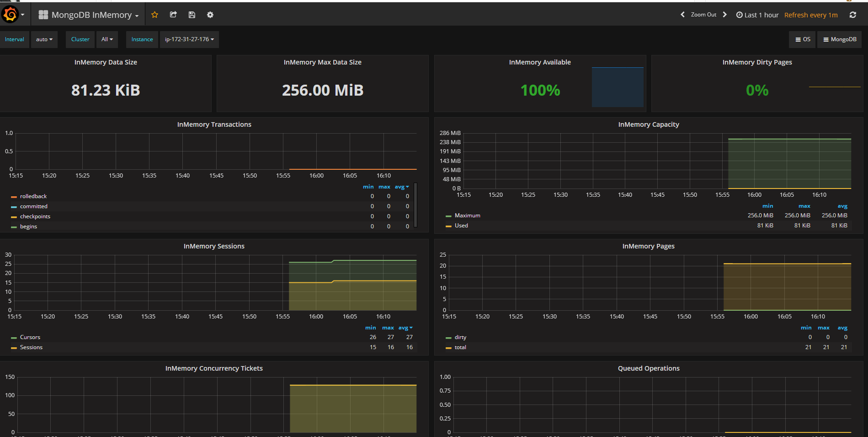
Task: Toggle the dirty series in Pages legend
Action: click(460, 337)
